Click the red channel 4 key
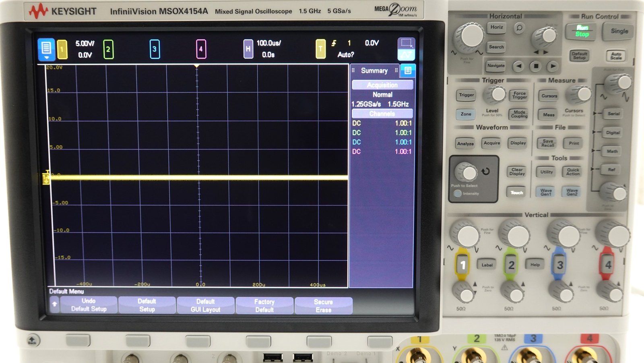This screenshot has height=363, width=644. (608, 265)
